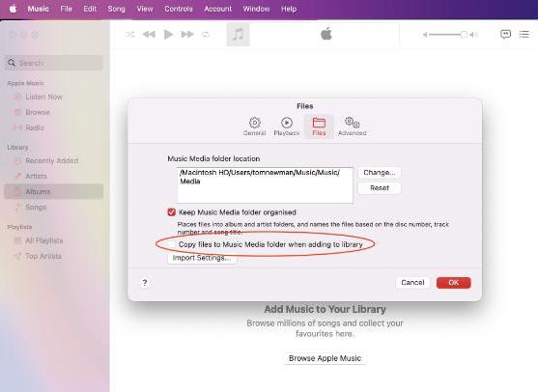The image size is (538, 392).
Task: Select the Files preferences tab
Action: tap(319, 126)
